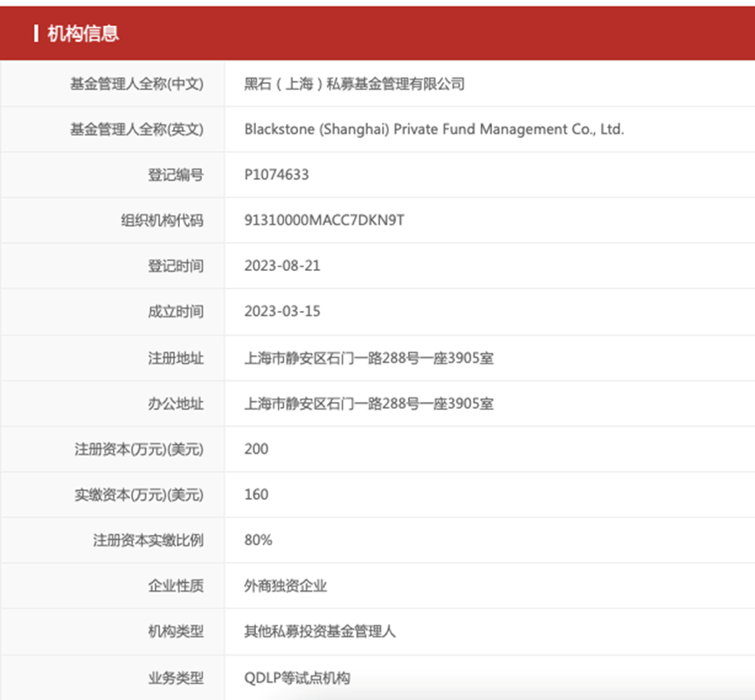Select registered capital value 200
Screen dimensions: 755x700
pyautogui.click(x=256, y=448)
